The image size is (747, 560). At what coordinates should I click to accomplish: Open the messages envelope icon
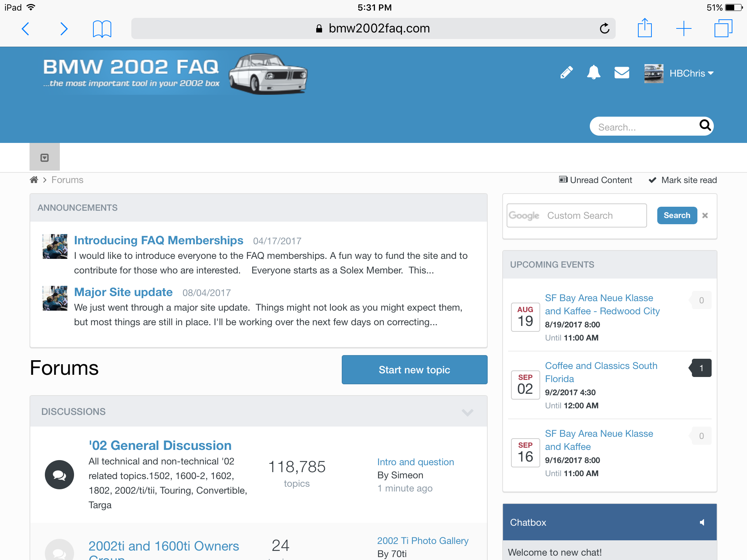622,73
